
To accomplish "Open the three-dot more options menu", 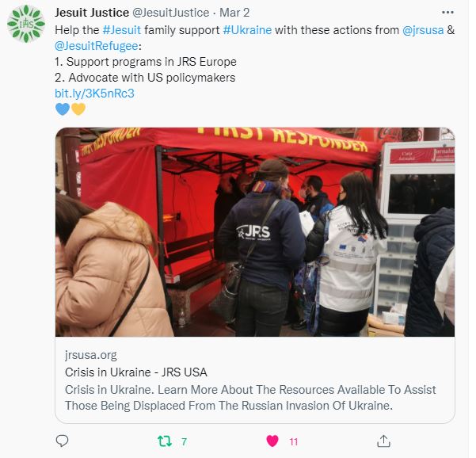I will click(447, 13).
